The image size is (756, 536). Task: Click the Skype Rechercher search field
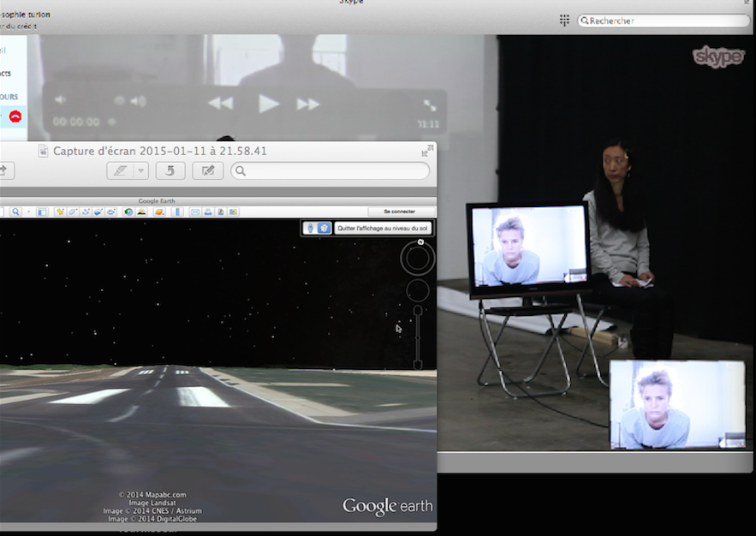coord(664,21)
